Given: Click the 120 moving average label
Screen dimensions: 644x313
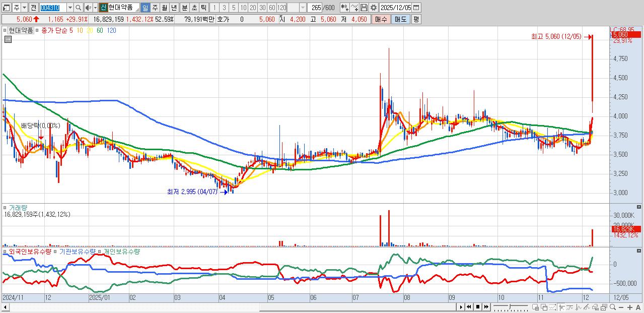Looking at the screenshot, I should (x=112, y=30).
